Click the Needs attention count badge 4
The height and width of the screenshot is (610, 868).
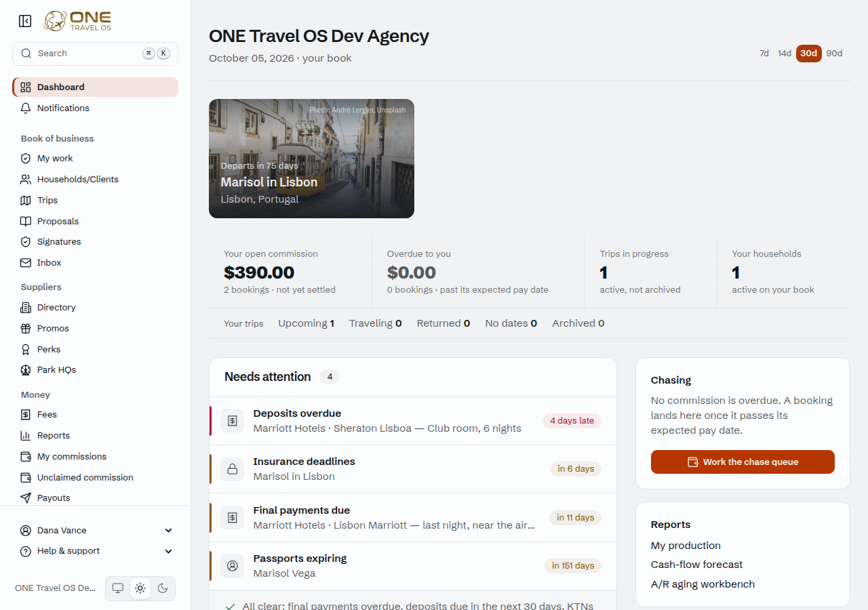click(330, 377)
